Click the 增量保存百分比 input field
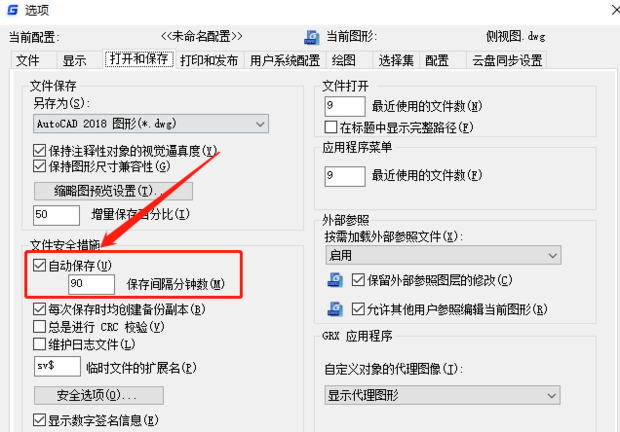The width and height of the screenshot is (620, 432). (x=57, y=215)
